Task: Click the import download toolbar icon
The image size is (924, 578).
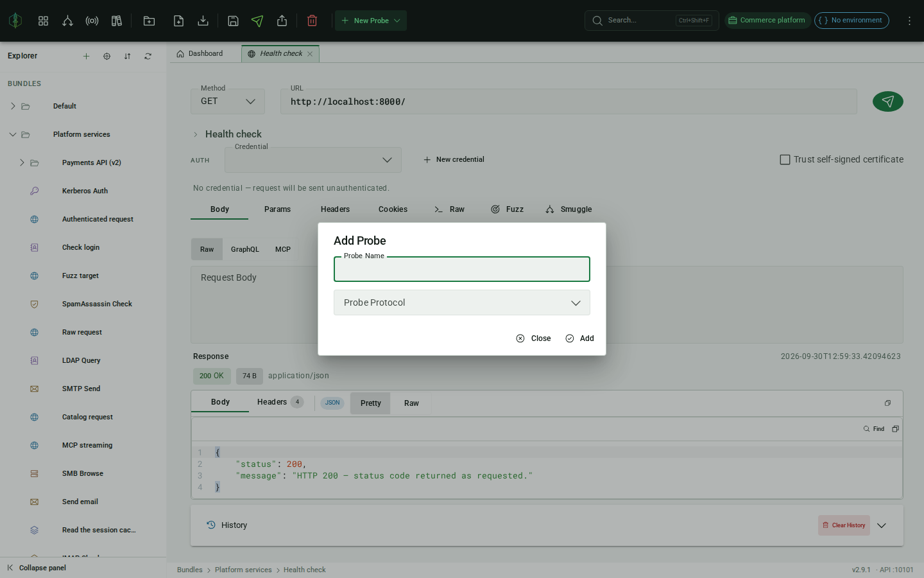Action: coord(203,21)
